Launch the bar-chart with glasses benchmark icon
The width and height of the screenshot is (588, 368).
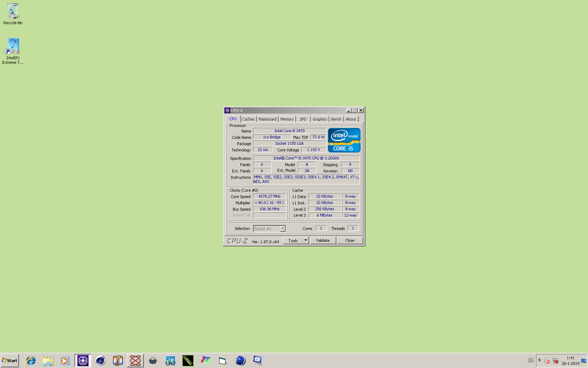pyautogui.click(x=170, y=360)
